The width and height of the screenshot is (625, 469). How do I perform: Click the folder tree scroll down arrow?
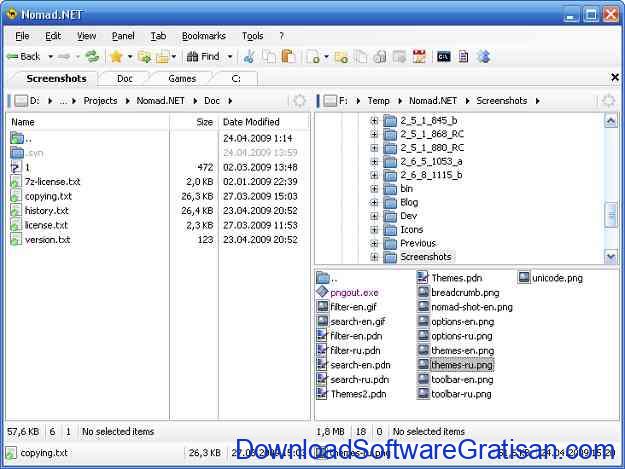click(611, 257)
